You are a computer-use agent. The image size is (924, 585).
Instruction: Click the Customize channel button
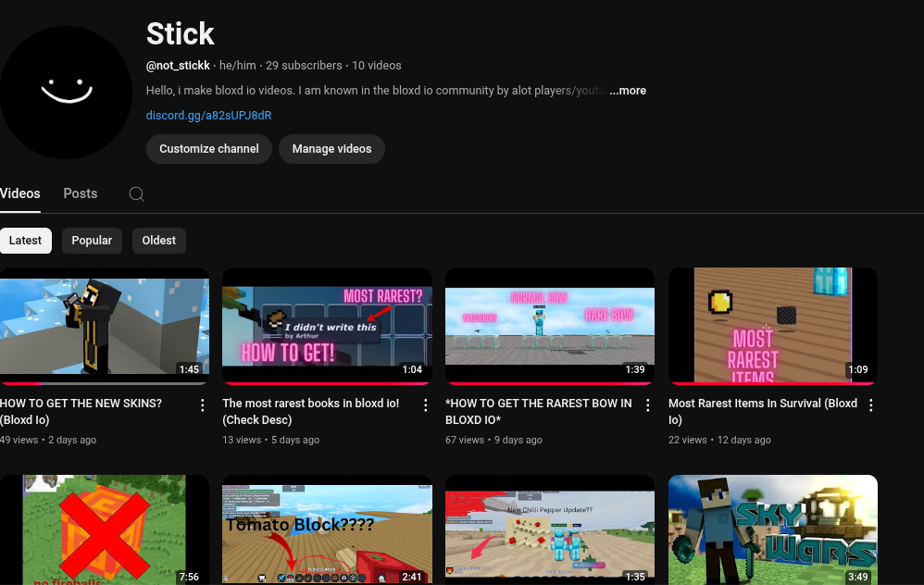point(208,149)
